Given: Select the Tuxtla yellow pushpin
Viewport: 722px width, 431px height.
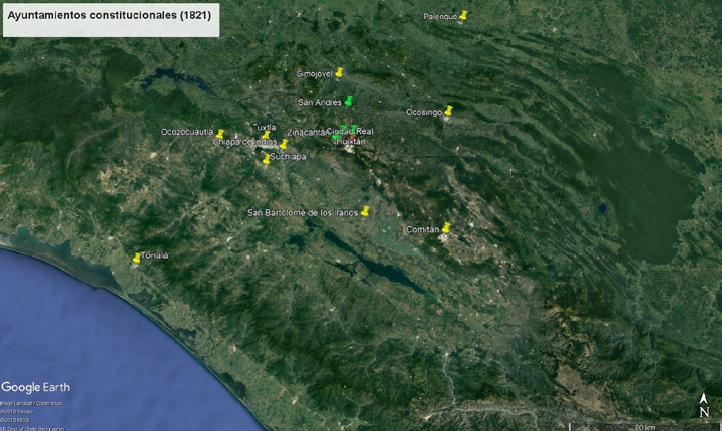Looking at the screenshot, I should tap(266, 135).
